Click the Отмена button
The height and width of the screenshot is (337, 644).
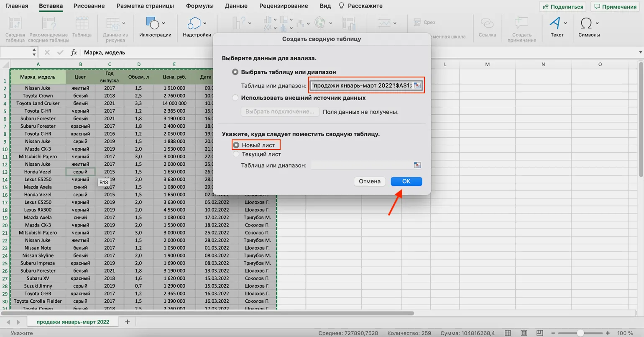point(370,181)
